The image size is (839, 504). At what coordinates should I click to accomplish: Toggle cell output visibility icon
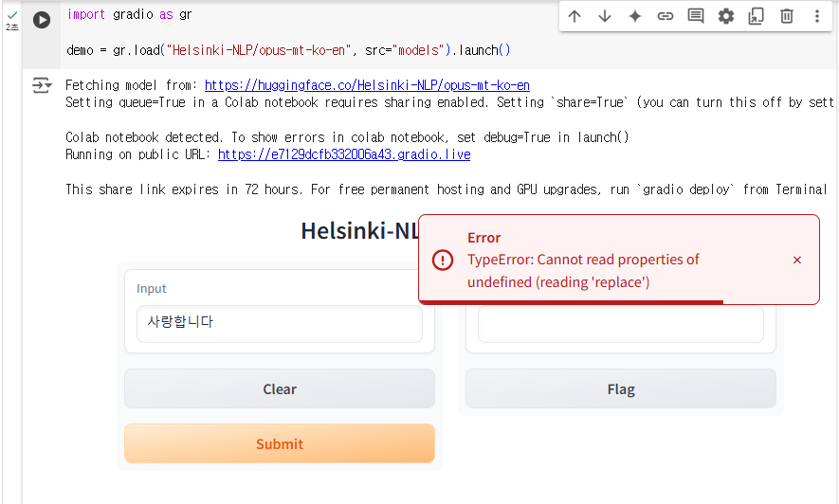pyautogui.click(x=42, y=85)
